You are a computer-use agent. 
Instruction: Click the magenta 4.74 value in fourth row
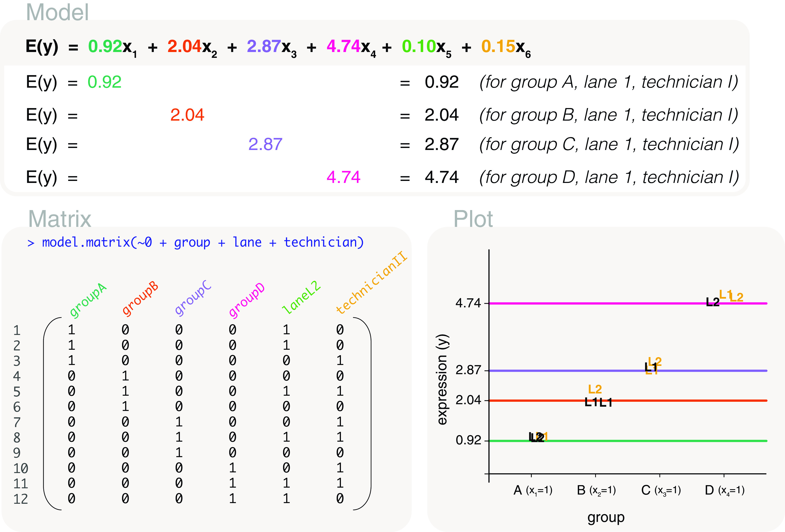344,177
